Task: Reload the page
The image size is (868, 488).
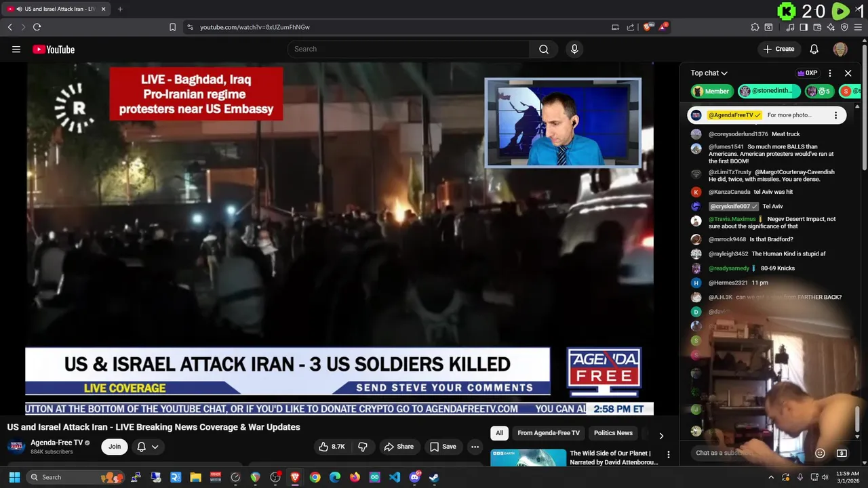Action: [37, 27]
